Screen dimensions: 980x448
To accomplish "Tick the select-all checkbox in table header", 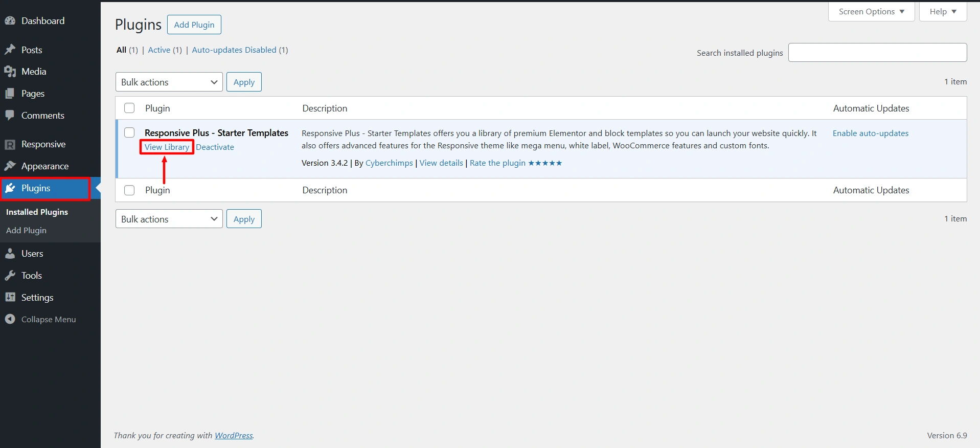I will (129, 108).
